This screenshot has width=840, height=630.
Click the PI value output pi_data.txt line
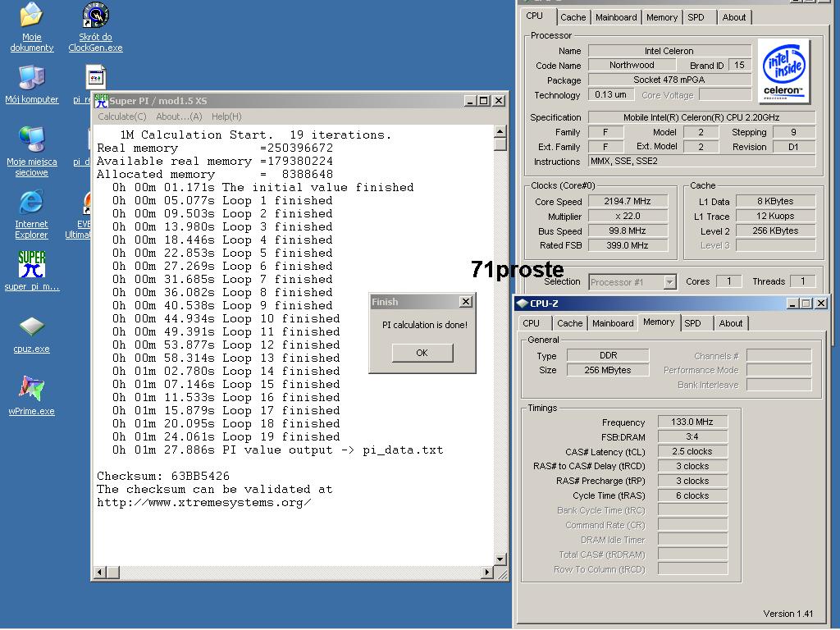point(277,450)
